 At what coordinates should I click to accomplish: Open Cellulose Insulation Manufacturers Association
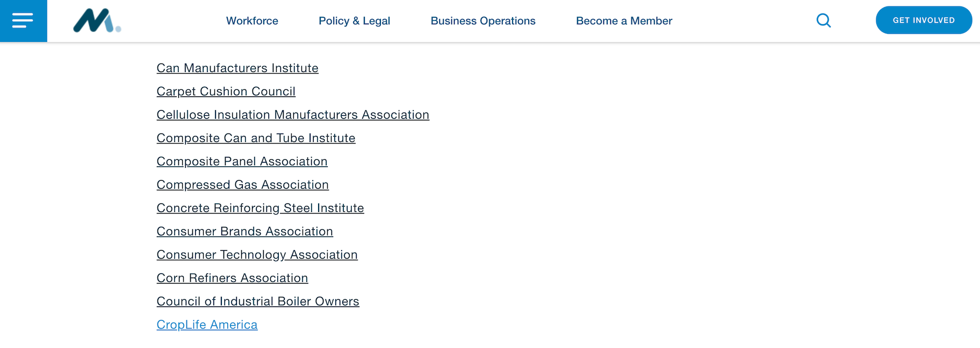[x=293, y=115]
